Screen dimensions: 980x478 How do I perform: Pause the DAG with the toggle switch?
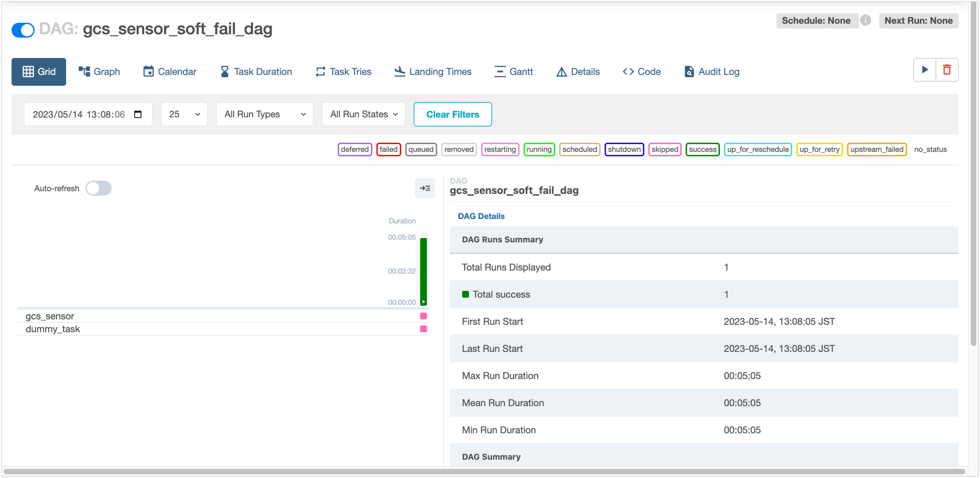pos(23,30)
